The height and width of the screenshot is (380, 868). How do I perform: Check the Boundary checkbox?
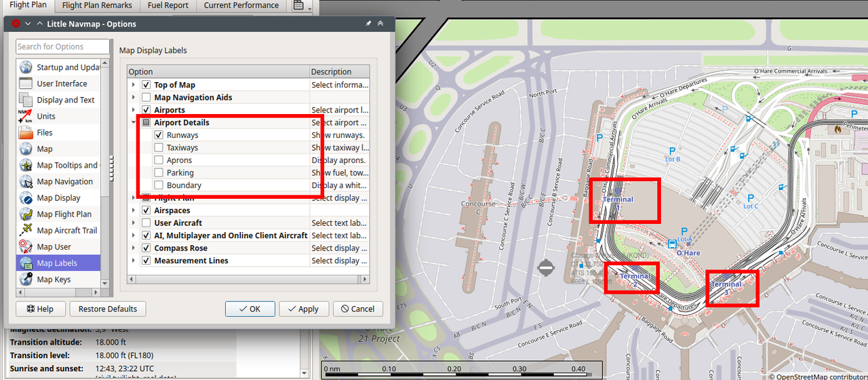pyautogui.click(x=159, y=185)
